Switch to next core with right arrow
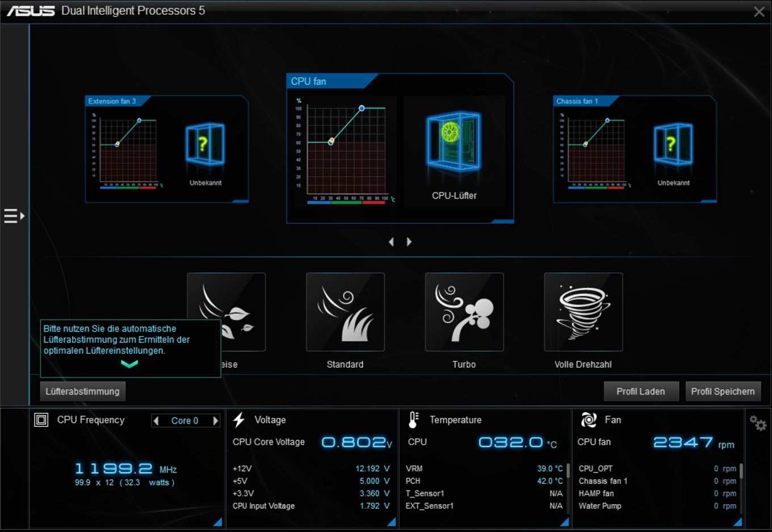 point(215,421)
